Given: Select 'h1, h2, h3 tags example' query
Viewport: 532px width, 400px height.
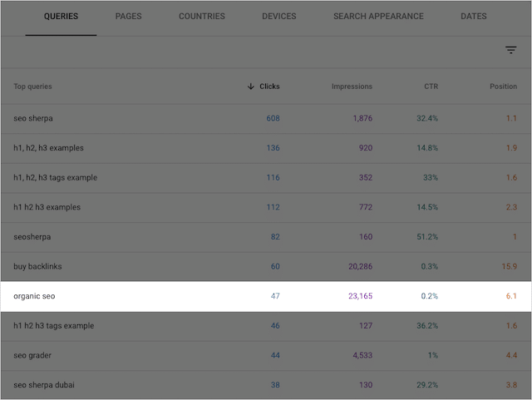Looking at the screenshot, I should pos(56,178).
